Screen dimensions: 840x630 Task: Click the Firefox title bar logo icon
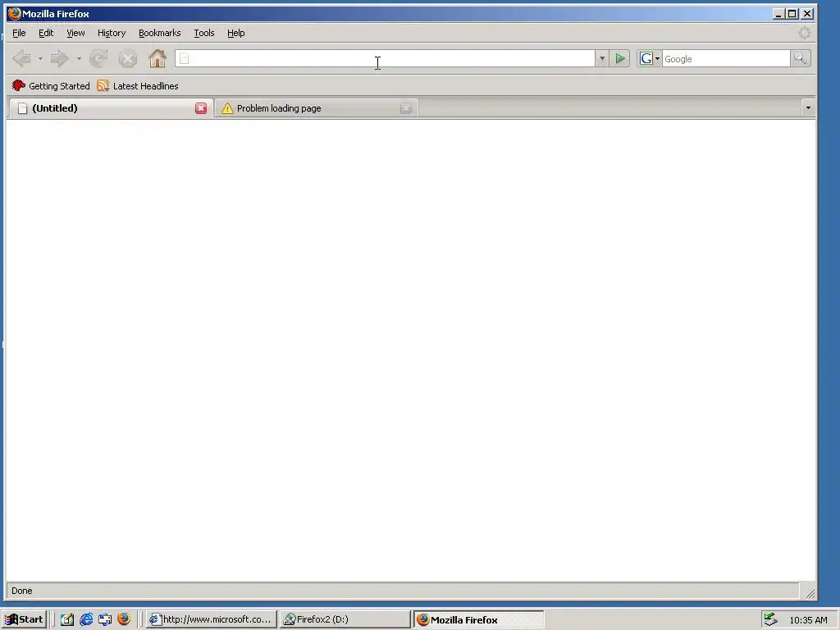coord(15,13)
